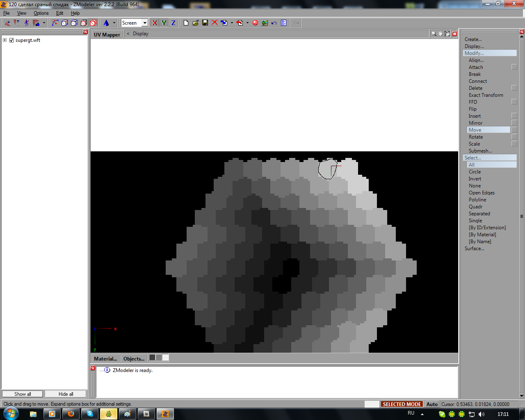Click the Open file folder icon
Image resolution: width=525 pixels, height=420 pixels.
coord(196,23)
